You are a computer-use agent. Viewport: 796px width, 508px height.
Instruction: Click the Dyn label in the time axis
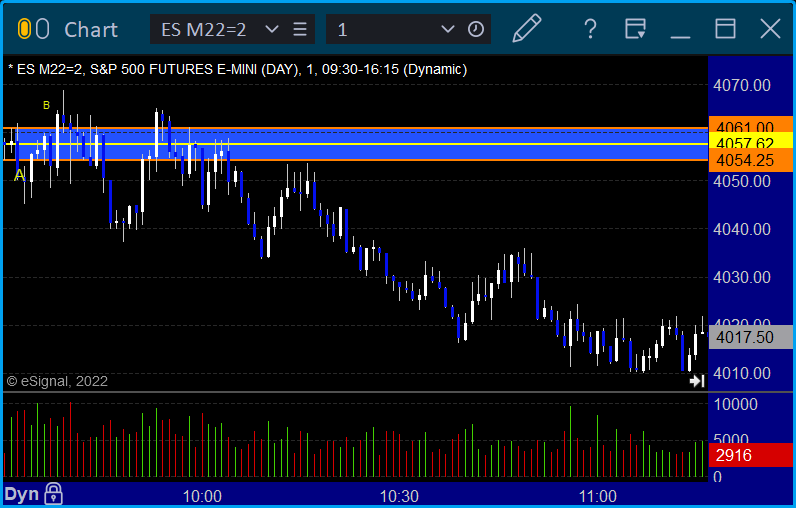[x=22, y=495]
